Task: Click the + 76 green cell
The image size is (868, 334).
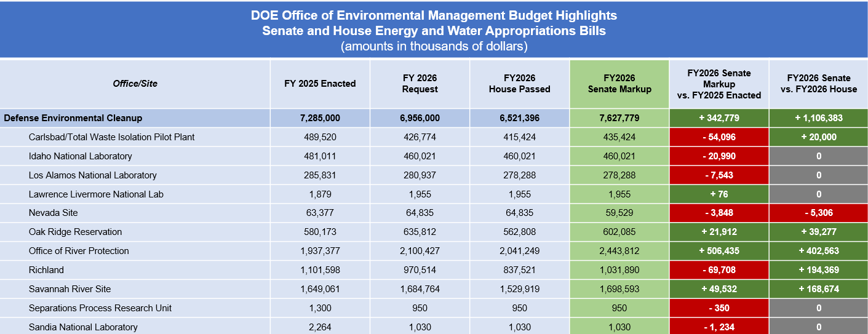Action: (x=719, y=194)
